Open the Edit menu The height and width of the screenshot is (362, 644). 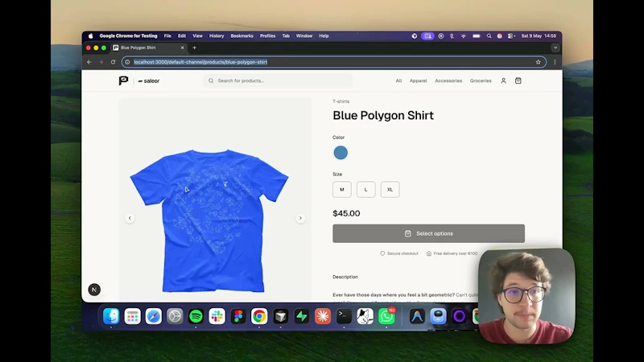pos(182,36)
